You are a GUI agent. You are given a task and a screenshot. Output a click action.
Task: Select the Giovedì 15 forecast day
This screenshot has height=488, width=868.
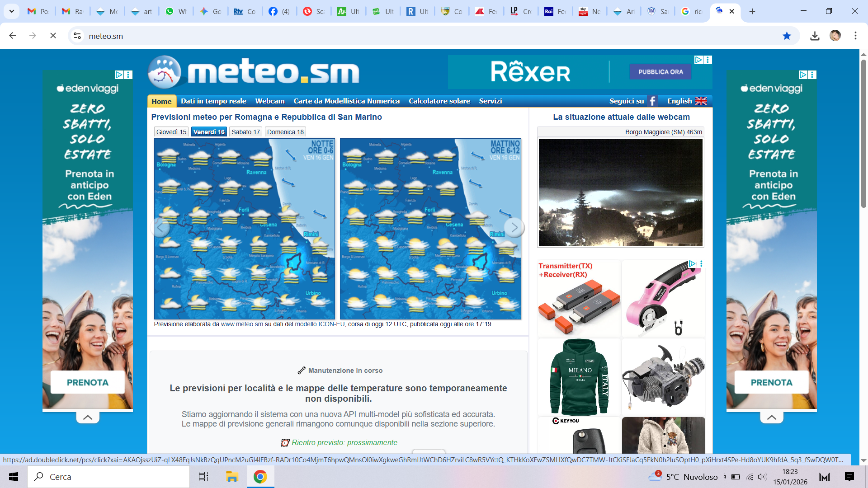171,132
